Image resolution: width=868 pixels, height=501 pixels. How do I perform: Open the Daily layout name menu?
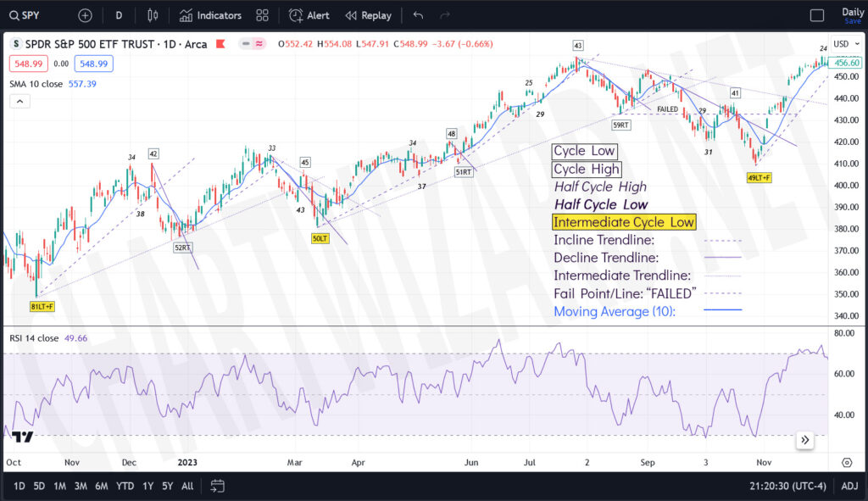[852, 15]
